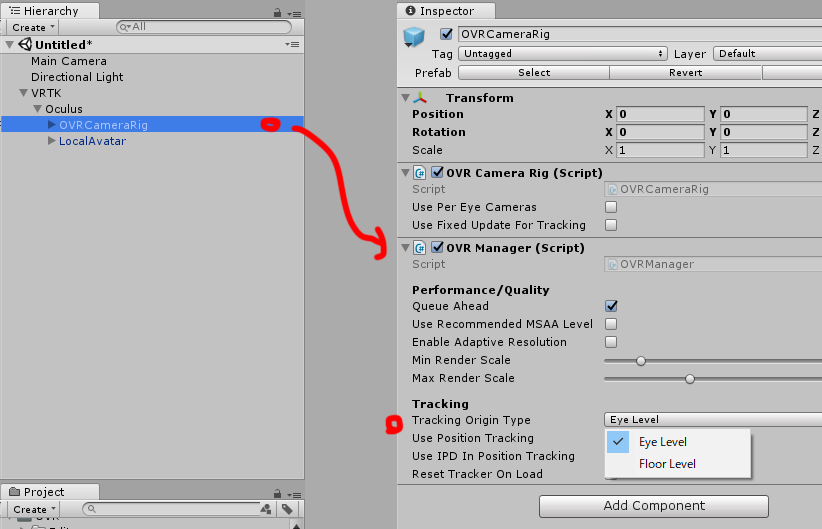Viewport: 822px width, 529px height.
Task: Collapse the VRTK object tree
Action: (x=23, y=93)
